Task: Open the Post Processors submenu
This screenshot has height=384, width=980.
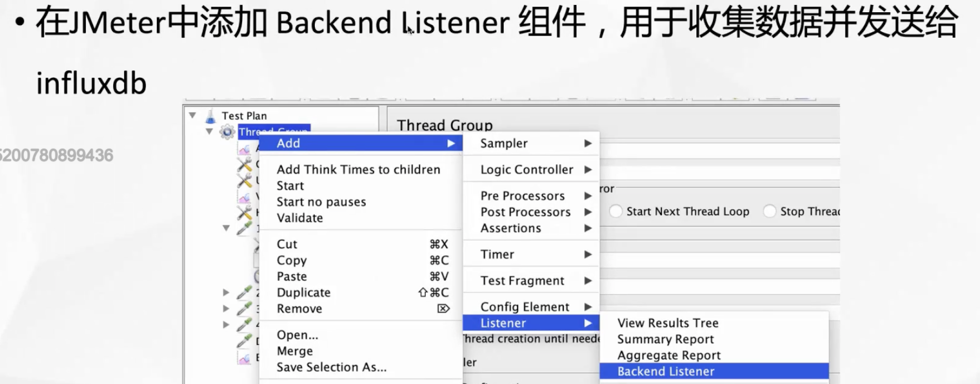Action: 531,212
